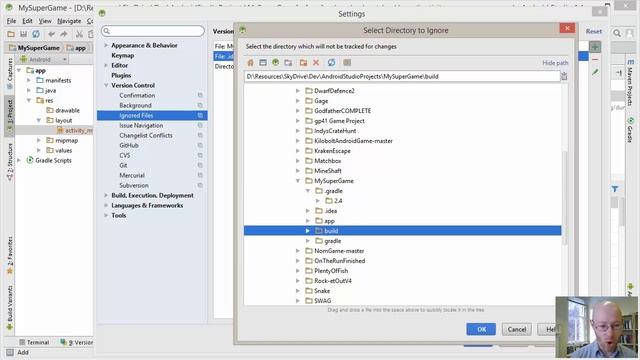The height and width of the screenshot is (360, 640).
Task: Open the Build Variants side tab
Action: click(9, 307)
